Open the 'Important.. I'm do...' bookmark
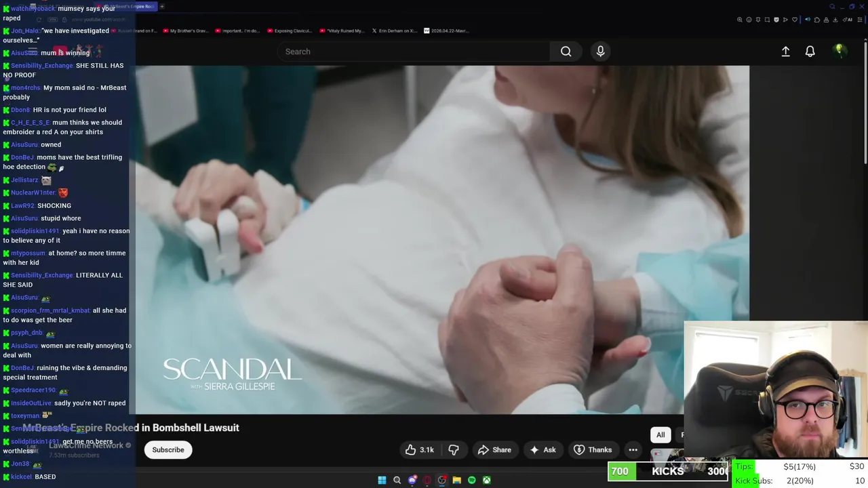 click(237, 30)
